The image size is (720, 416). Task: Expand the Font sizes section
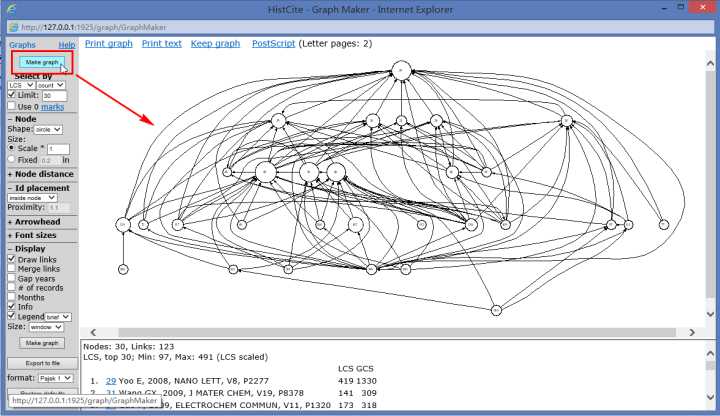coord(32,235)
